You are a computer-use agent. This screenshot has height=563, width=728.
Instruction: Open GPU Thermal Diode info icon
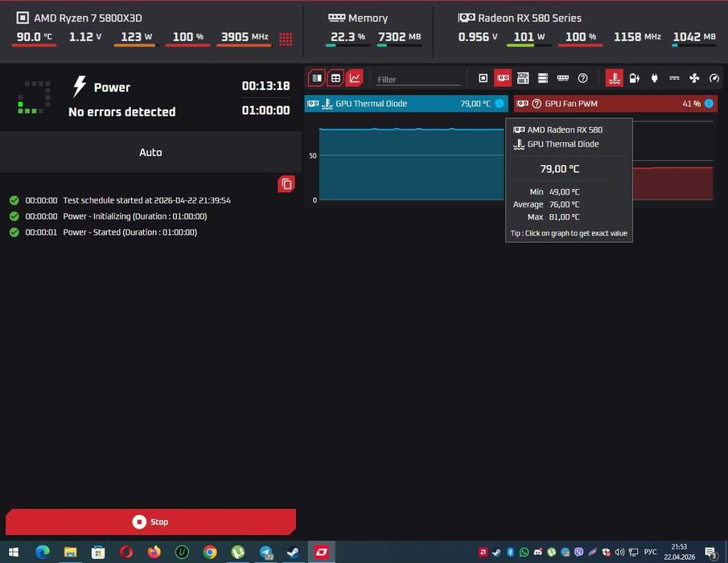pos(500,104)
